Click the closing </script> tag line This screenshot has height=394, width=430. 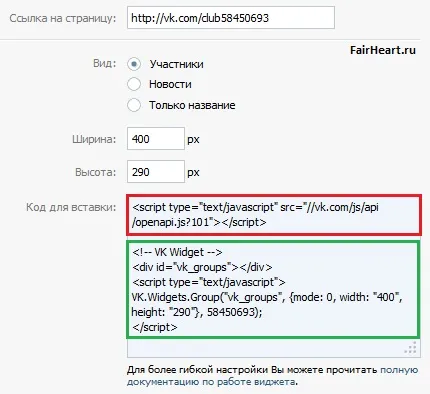[155, 327]
